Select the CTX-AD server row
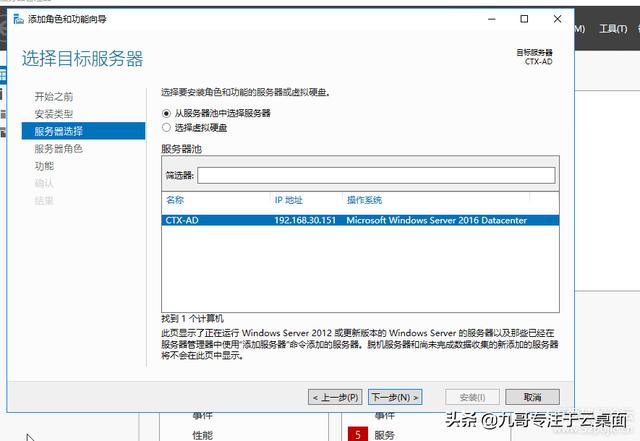Screen dimensions: 640x441 click(360, 220)
